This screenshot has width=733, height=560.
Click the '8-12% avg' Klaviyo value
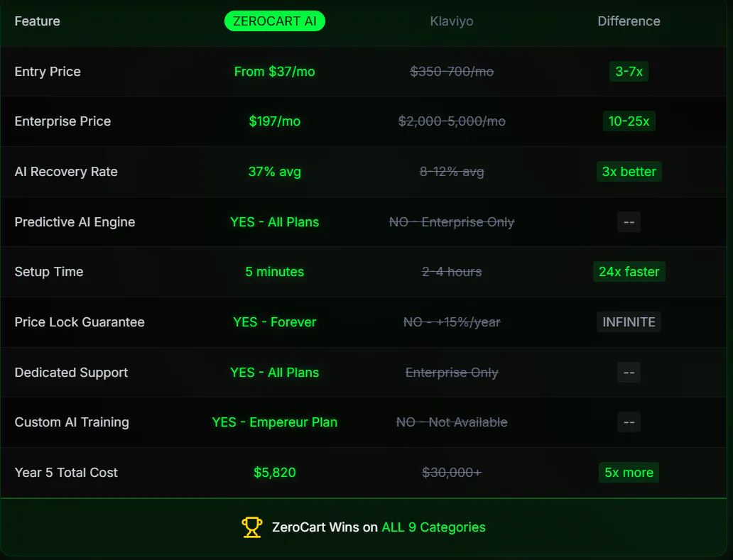point(452,172)
